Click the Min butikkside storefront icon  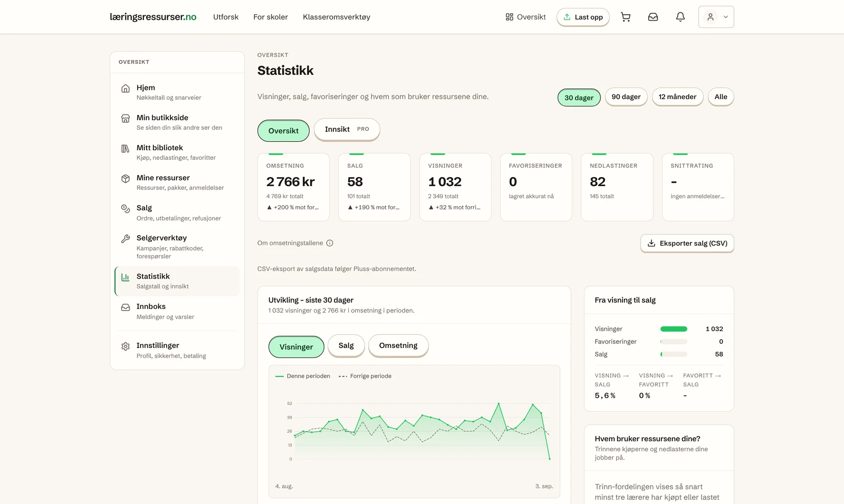[126, 118]
